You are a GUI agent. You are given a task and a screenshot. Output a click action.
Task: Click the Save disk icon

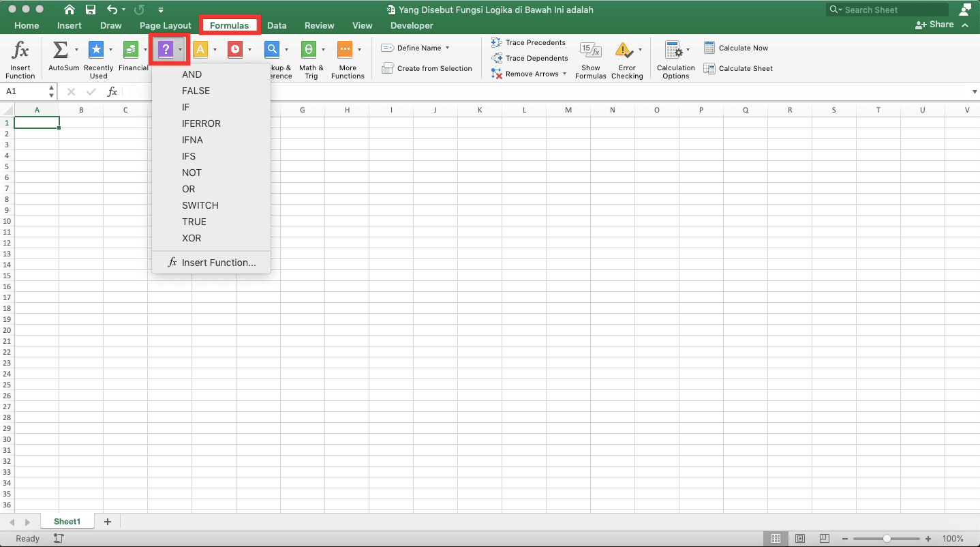(91, 10)
